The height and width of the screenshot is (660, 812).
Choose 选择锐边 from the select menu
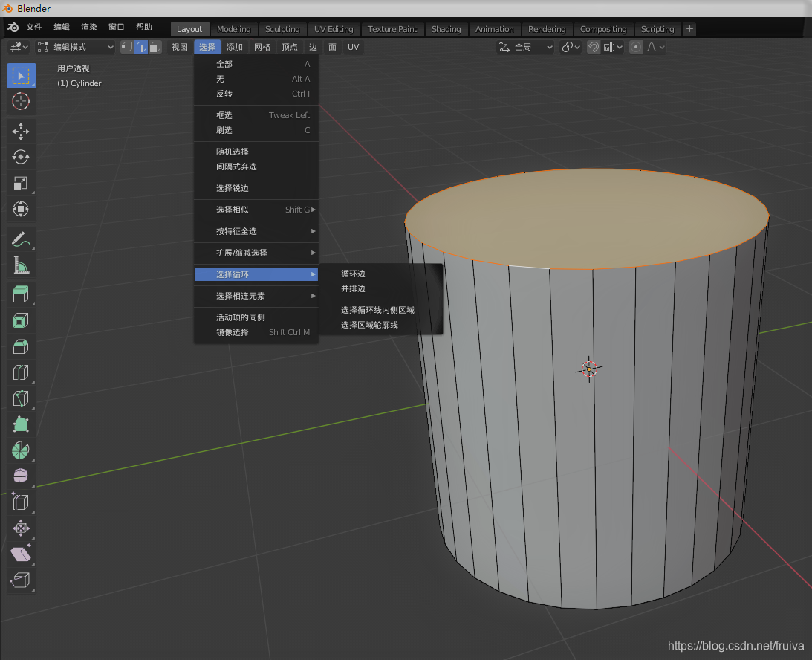pos(233,188)
